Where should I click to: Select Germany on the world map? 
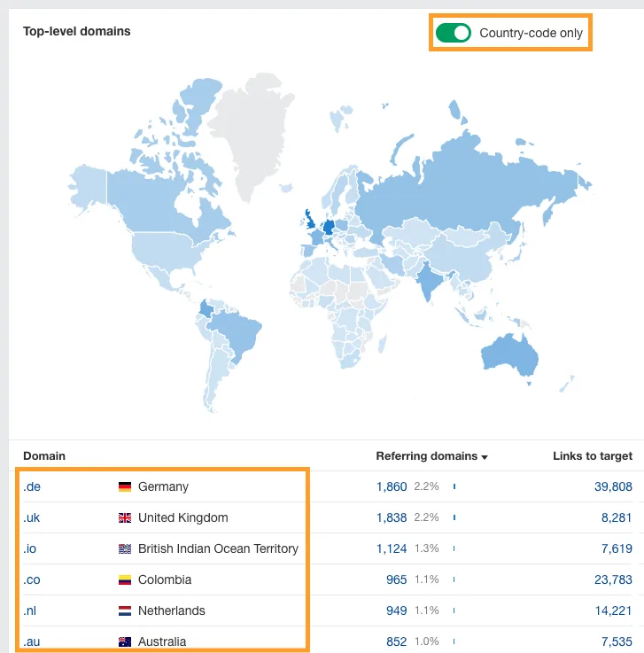coord(329,228)
